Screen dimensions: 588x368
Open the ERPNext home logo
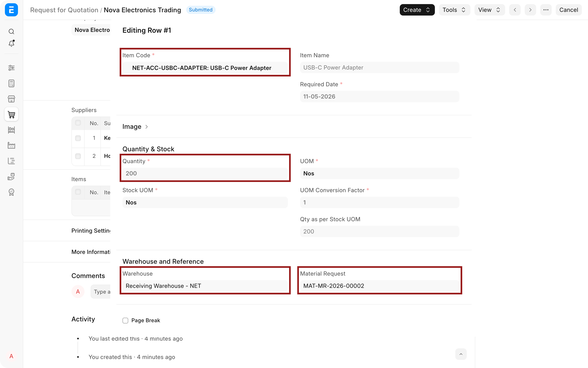11,10
